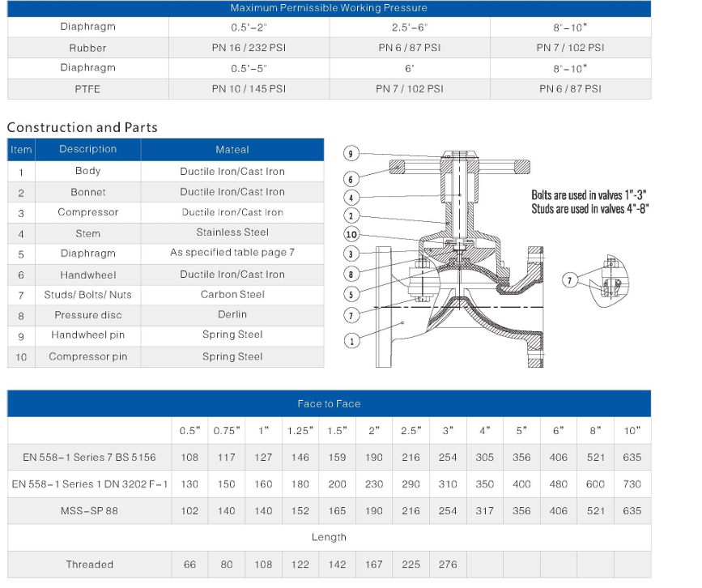Image resolution: width=702 pixels, height=588 pixels.
Task: Select callout 7 beside the bolt detail inset
Action: 571,280
